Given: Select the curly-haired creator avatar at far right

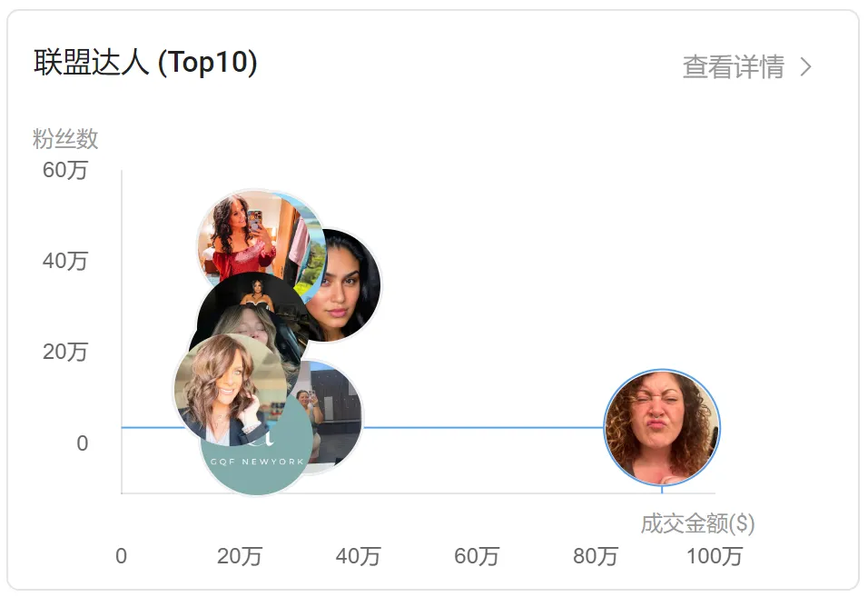Looking at the screenshot, I should click(662, 428).
